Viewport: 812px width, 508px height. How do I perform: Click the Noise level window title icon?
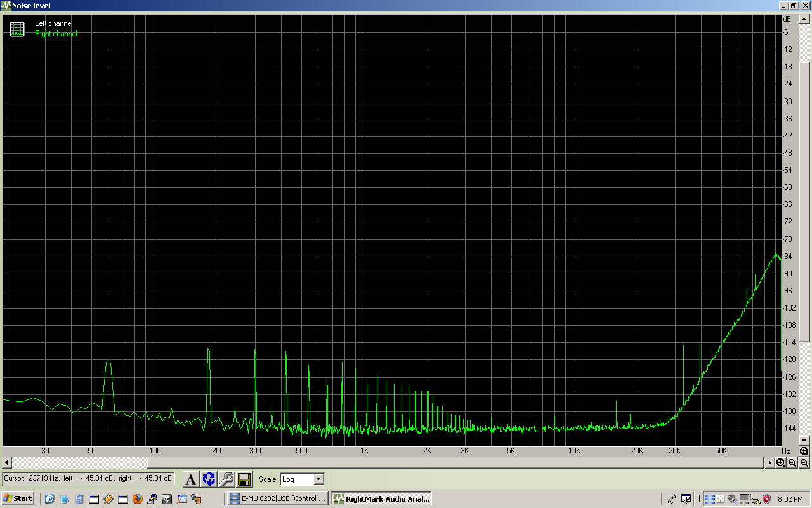coord(6,5)
